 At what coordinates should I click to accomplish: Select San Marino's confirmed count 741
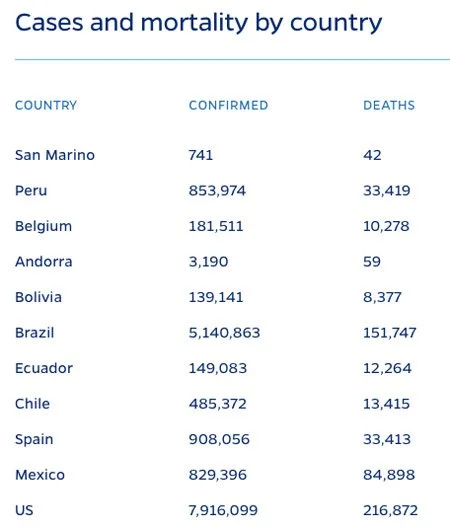click(201, 155)
